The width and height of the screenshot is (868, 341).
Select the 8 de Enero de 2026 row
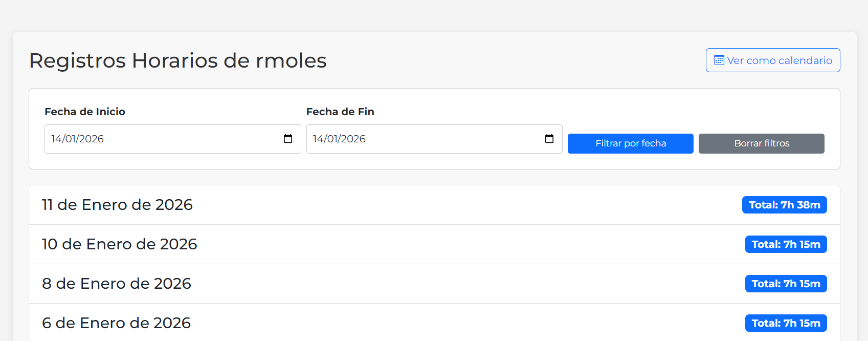pyautogui.click(x=116, y=283)
